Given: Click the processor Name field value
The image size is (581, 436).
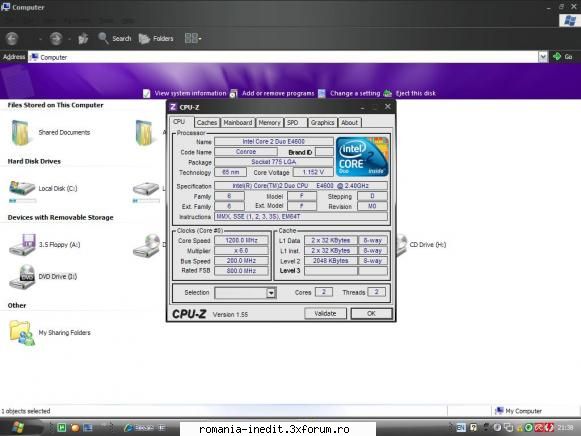Looking at the screenshot, I should [x=273, y=142].
